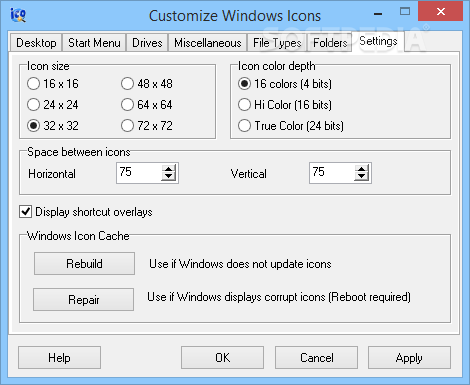Open the Drives tab

[147, 43]
